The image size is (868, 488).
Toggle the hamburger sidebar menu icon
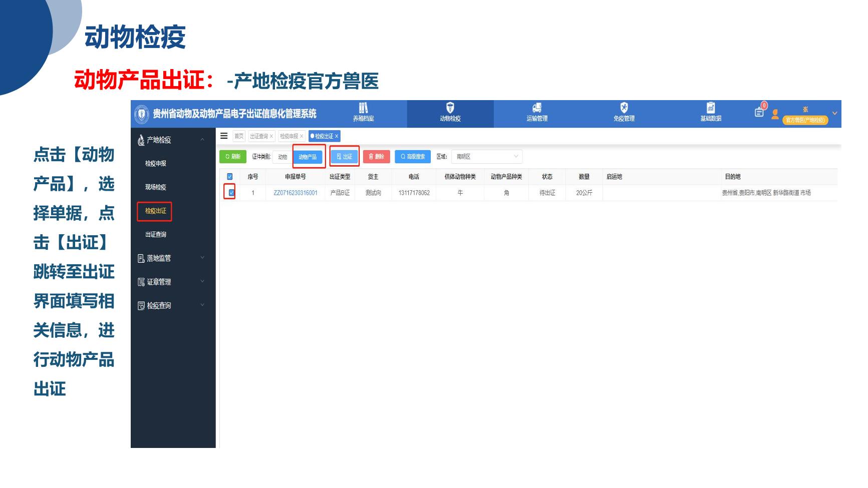click(224, 136)
